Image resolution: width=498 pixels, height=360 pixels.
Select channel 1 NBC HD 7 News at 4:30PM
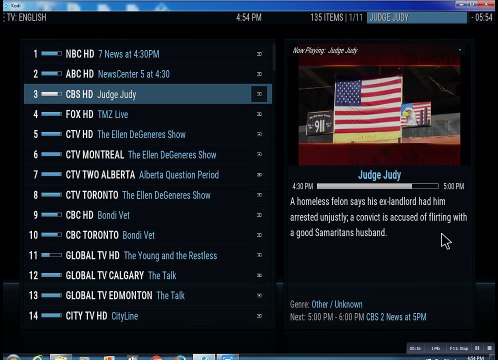click(148, 54)
